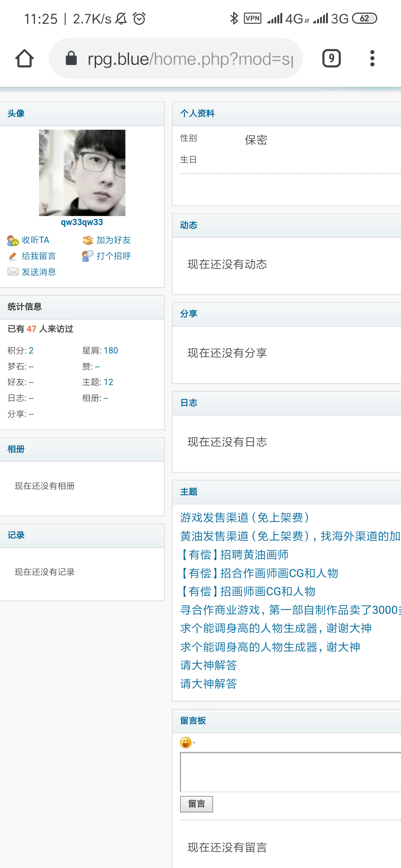The height and width of the screenshot is (868, 401).
Task: Open thread 【有偿】招合作画师画CG和人物
Action: pyautogui.click(x=259, y=573)
